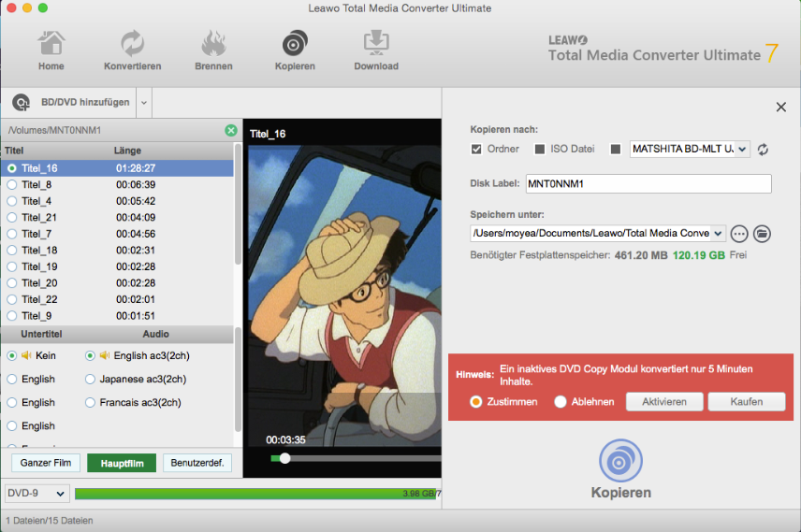Screen dimensions: 801x532
Task: Click BD/DVD hinzufügen button label
Action: 85,102
